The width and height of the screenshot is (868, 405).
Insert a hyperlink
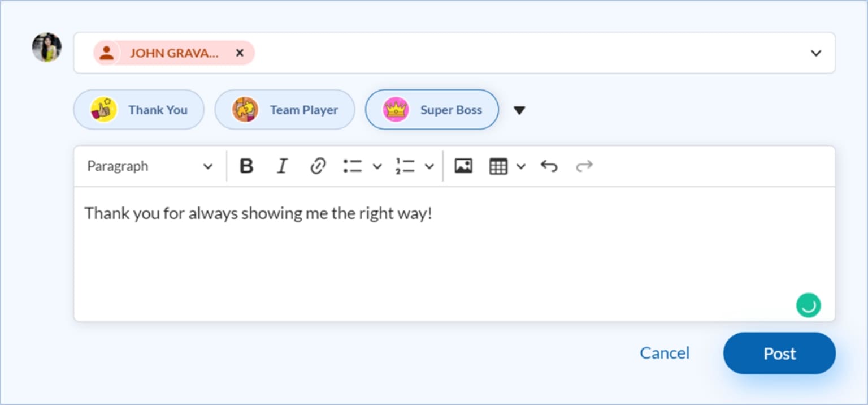pos(318,166)
